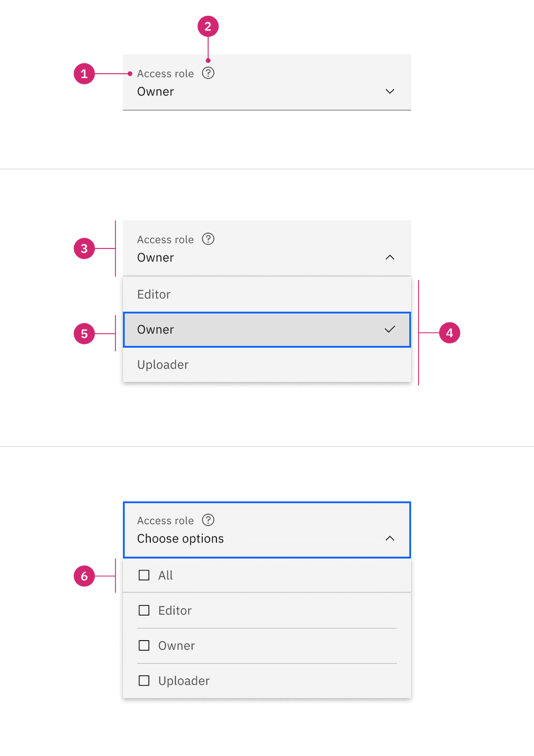This screenshot has width=534, height=756.
Task: Check the Editor checkbox
Action: pyautogui.click(x=144, y=610)
